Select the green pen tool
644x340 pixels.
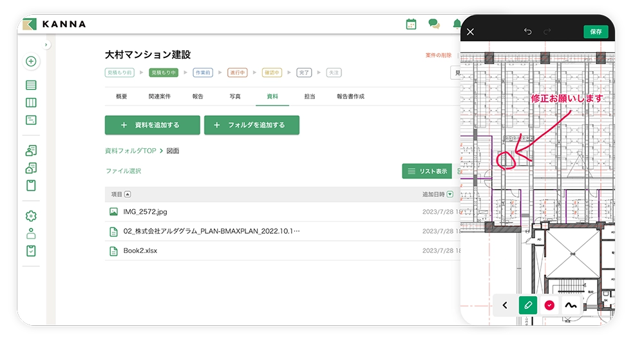(528, 305)
